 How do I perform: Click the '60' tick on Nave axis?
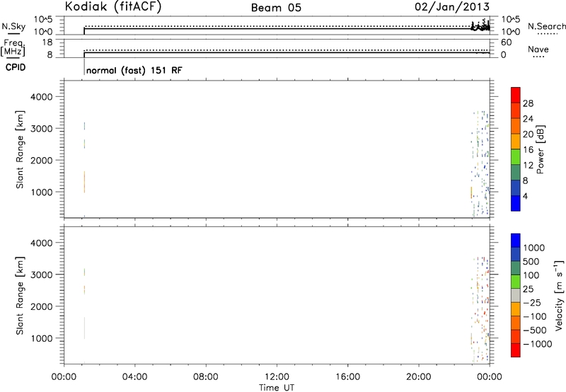[506, 42]
